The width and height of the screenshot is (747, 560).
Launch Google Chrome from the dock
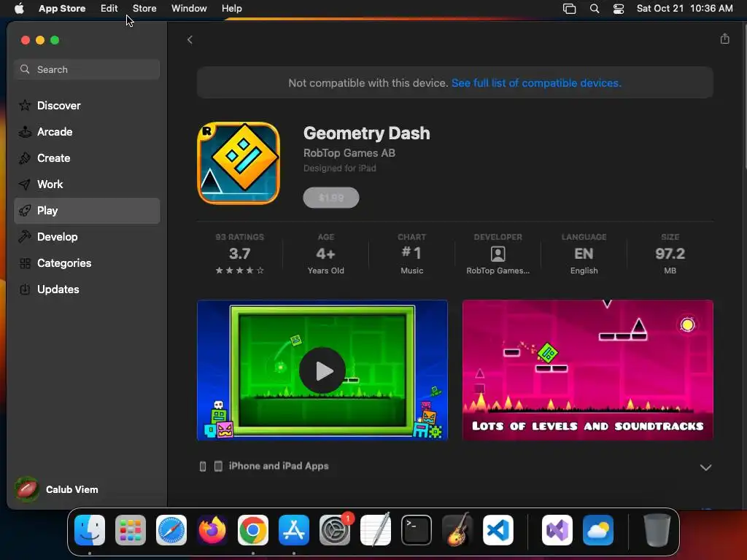pyautogui.click(x=253, y=530)
